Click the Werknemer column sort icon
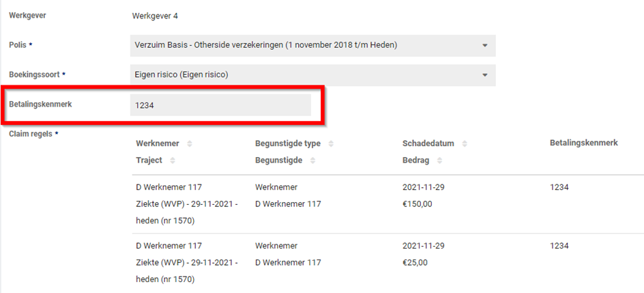 pyautogui.click(x=190, y=143)
